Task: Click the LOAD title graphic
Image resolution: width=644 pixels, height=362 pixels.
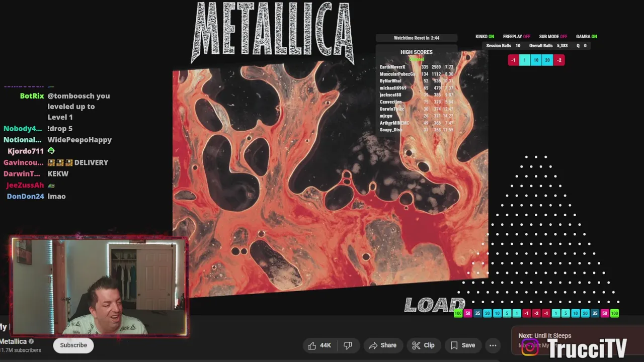Action: [x=435, y=305]
